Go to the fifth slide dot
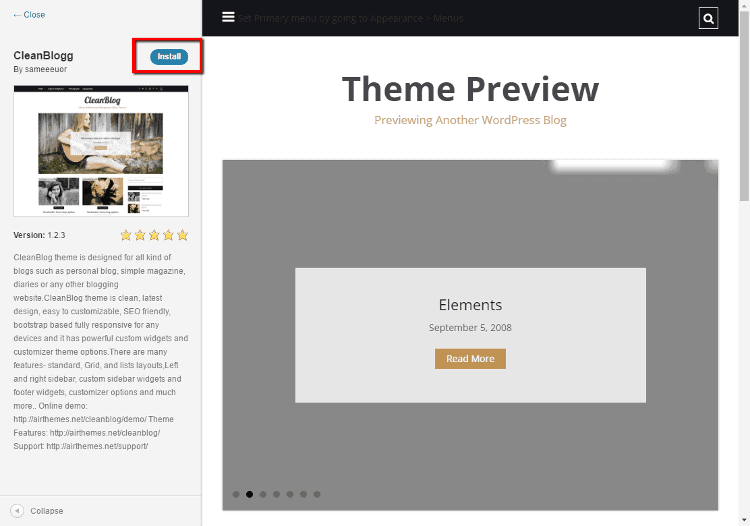 290,494
